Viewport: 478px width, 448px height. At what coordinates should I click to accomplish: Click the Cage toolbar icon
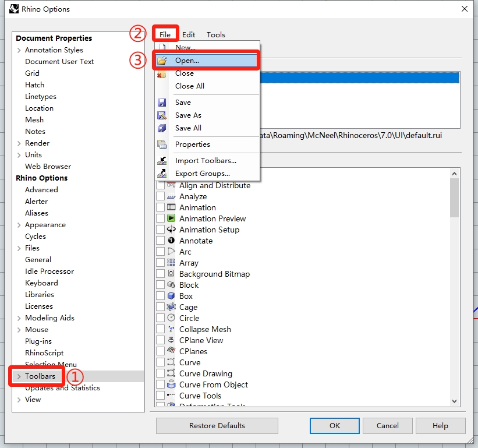171,307
